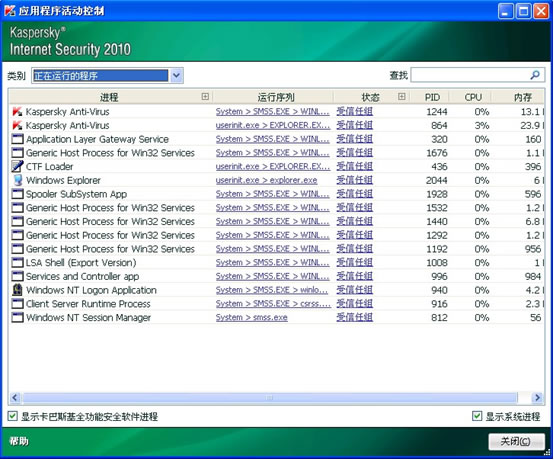Click PID value 996

click(439, 276)
